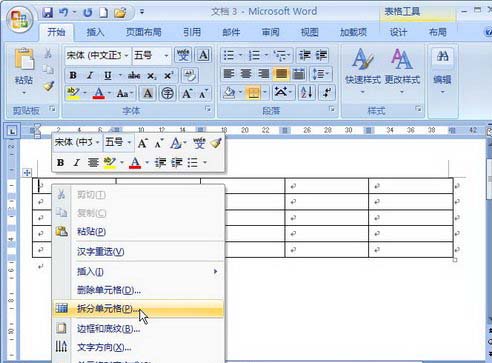
Task: Open the ribbon font name dropdown
Action: [x=126, y=55]
